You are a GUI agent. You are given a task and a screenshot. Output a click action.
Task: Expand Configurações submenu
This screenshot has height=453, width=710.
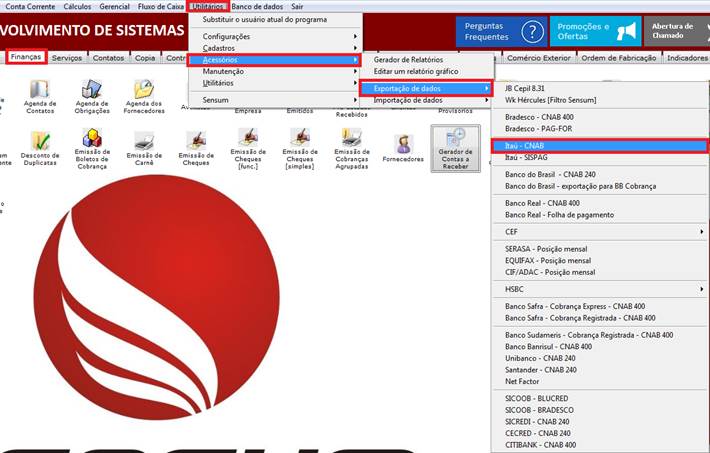click(275, 36)
